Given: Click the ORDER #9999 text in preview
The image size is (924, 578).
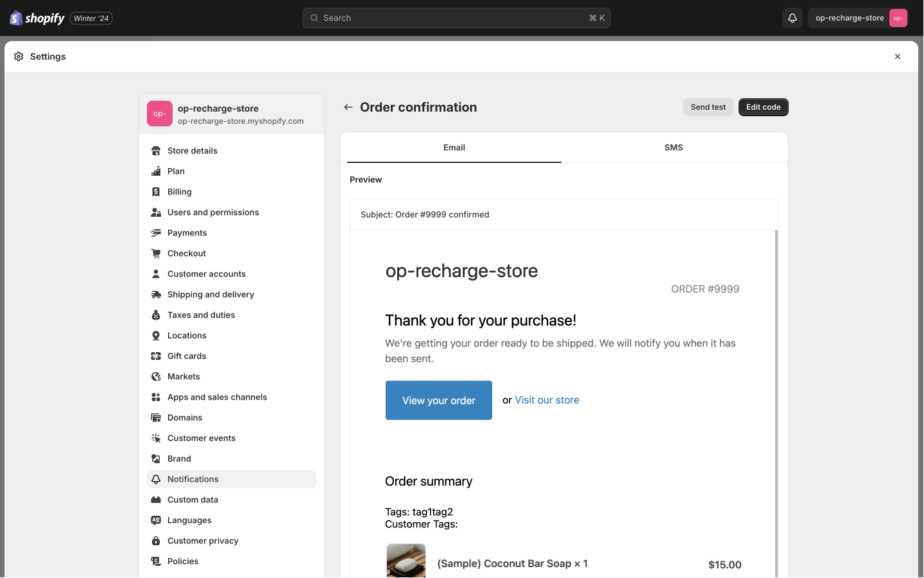Looking at the screenshot, I should 705,289.
